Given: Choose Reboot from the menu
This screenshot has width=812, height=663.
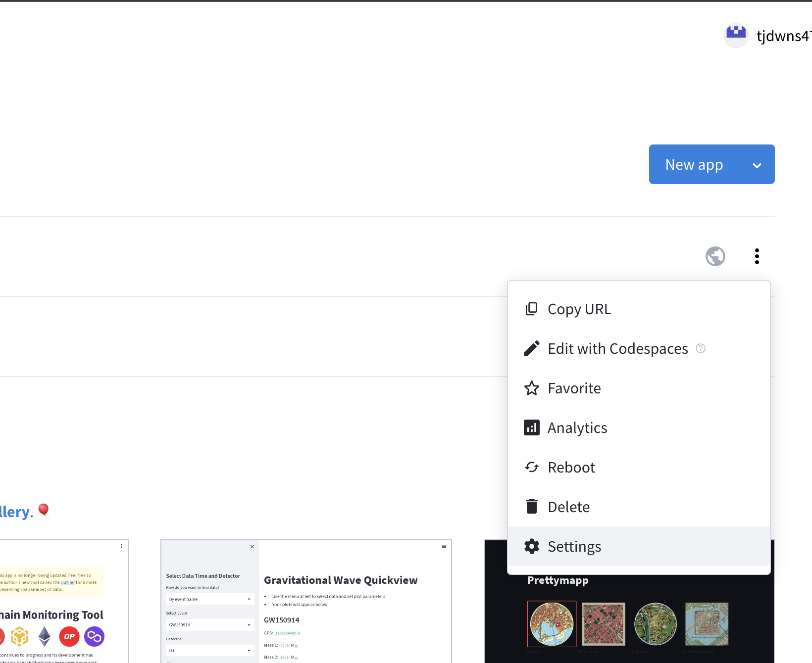Looking at the screenshot, I should [x=639, y=467].
